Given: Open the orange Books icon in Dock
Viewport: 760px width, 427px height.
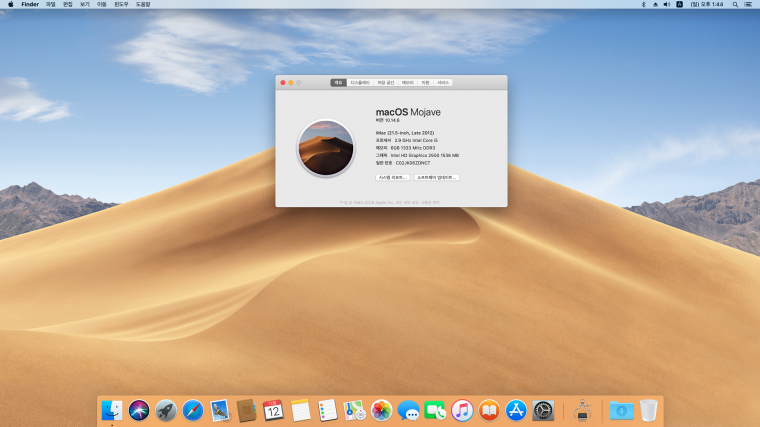Looking at the screenshot, I should pos(489,411).
